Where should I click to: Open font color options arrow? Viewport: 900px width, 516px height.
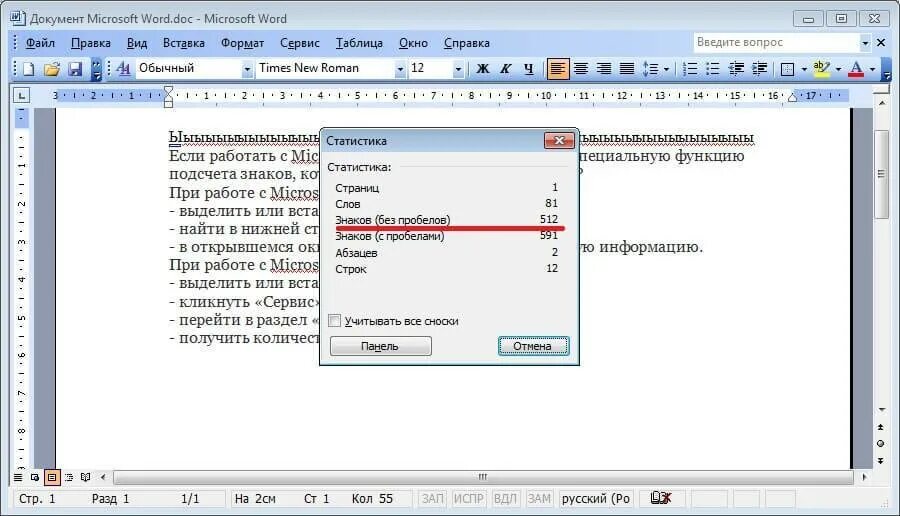(872, 69)
